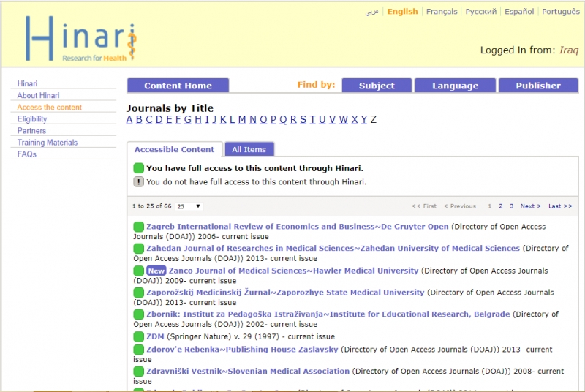Viewport: 585px width, 392px height.
Task: Switch language to Português
Action: [561, 12]
